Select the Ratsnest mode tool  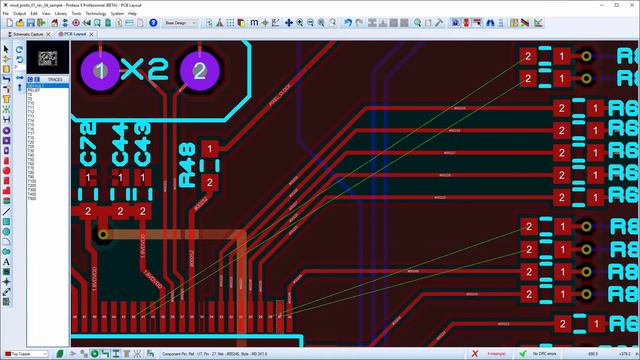click(x=6, y=109)
